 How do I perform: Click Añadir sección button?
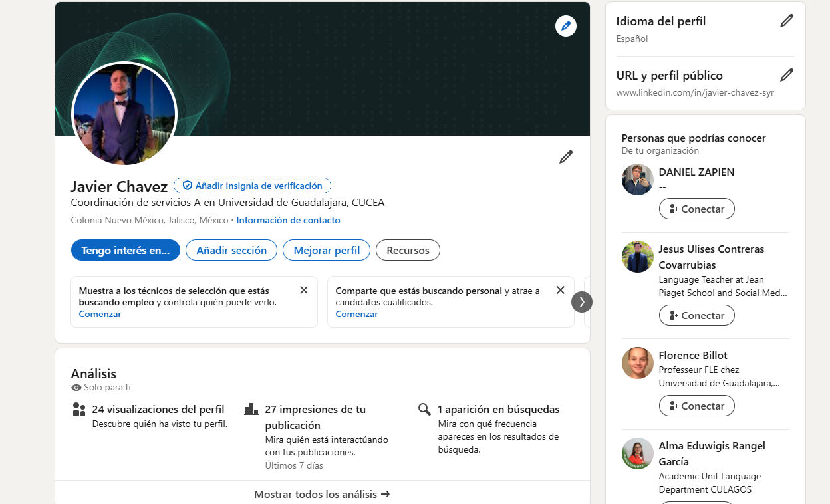pyautogui.click(x=231, y=250)
